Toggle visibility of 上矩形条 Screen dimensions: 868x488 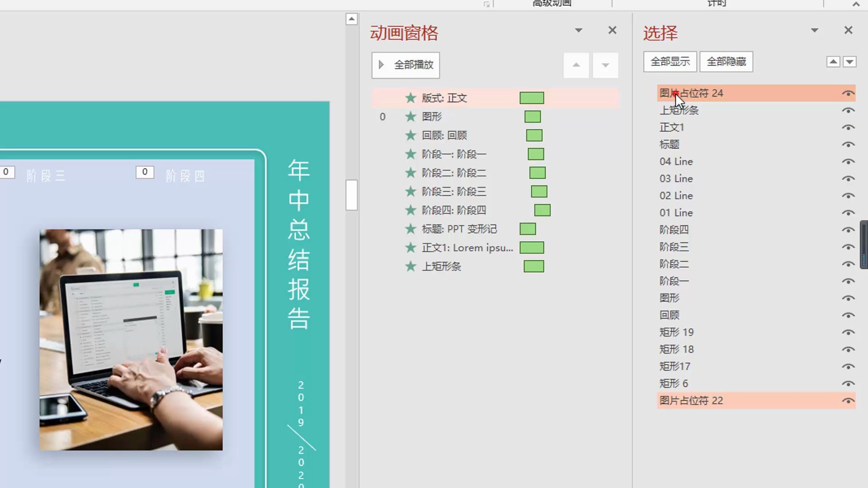[x=848, y=110]
